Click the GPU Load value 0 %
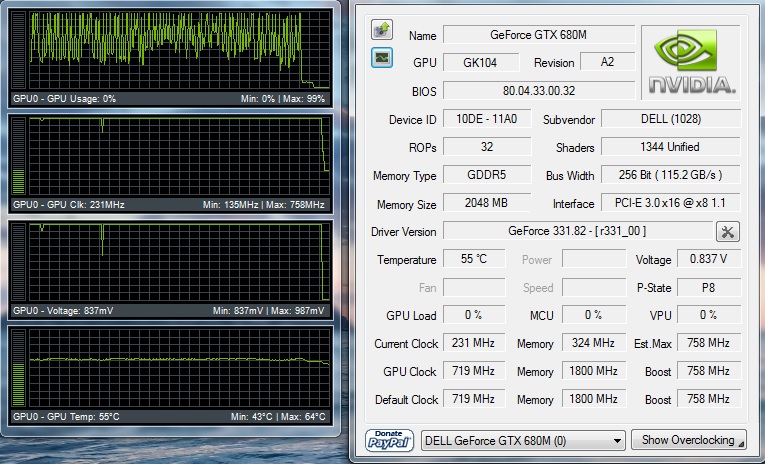The width and height of the screenshot is (765, 464). coord(474,315)
